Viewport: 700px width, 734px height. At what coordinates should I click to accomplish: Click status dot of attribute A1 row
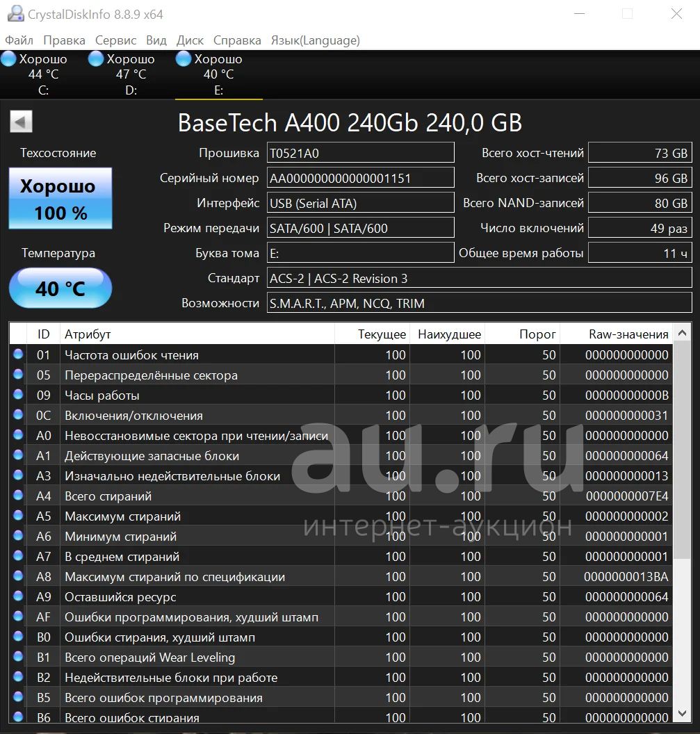[x=18, y=455]
